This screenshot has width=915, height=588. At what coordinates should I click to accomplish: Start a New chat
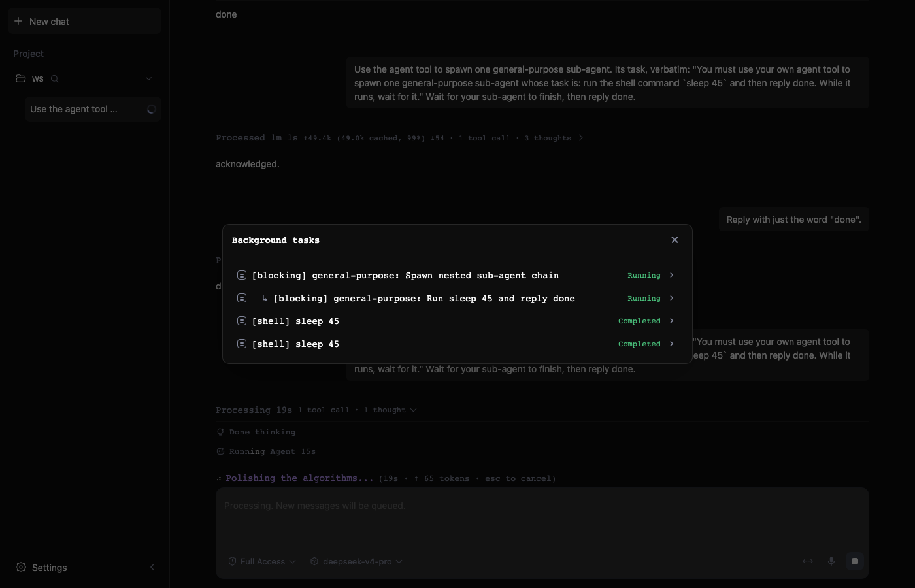(84, 21)
